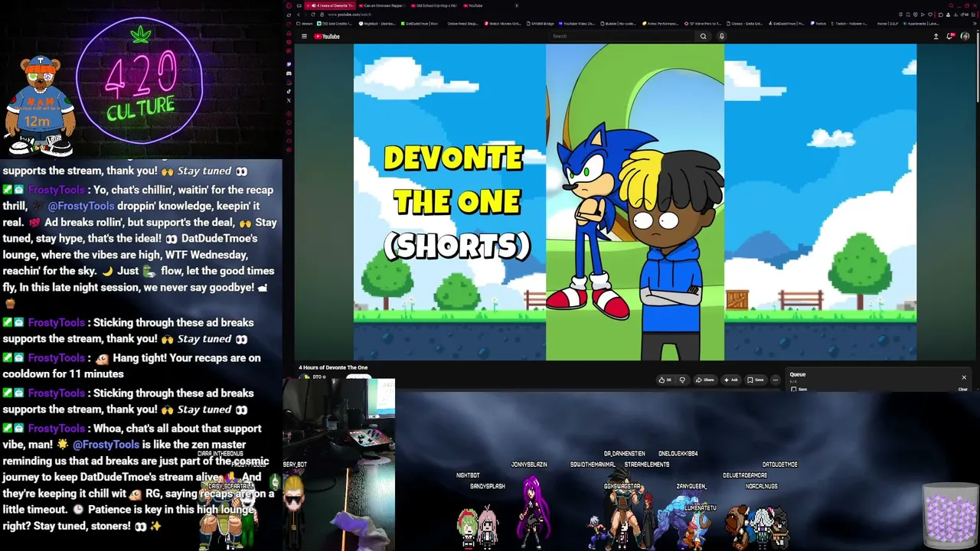Open YouTube notifications bell

pyautogui.click(x=950, y=36)
